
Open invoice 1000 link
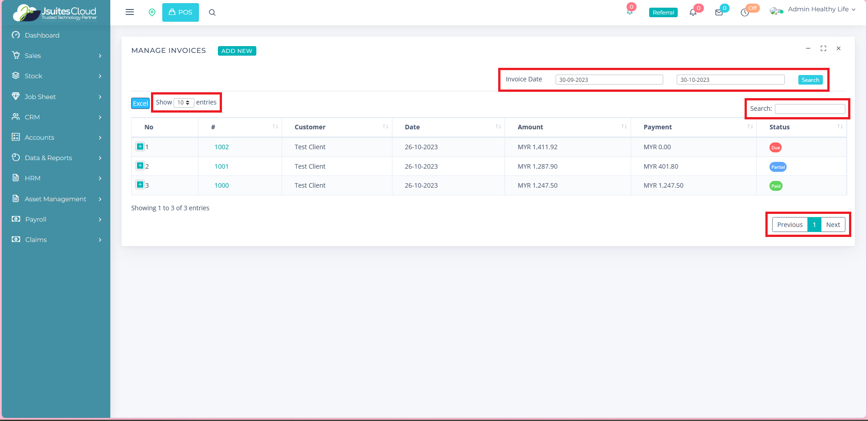(222, 185)
